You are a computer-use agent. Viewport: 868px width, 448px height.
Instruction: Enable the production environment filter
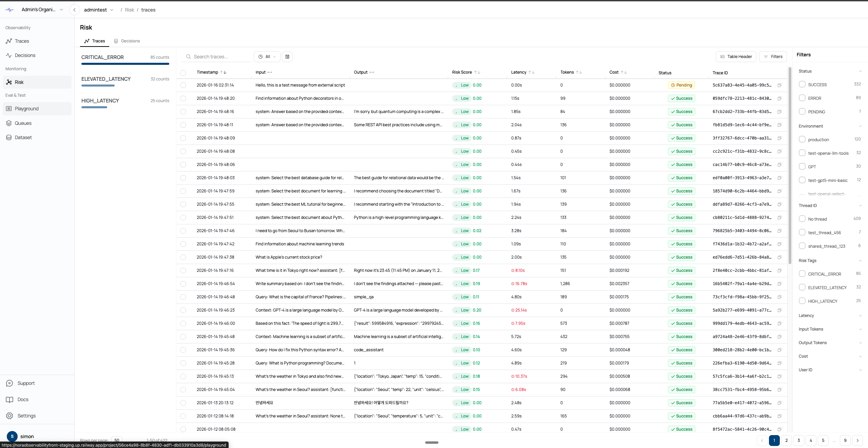click(802, 139)
